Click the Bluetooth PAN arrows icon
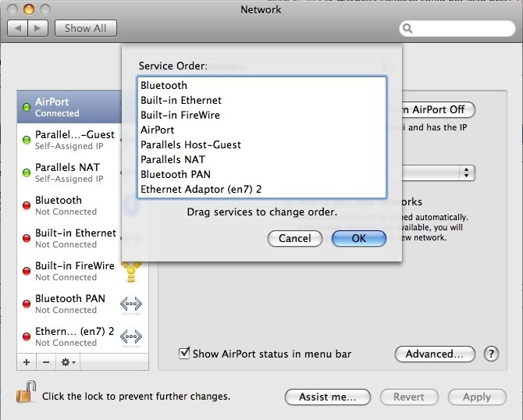 click(131, 304)
